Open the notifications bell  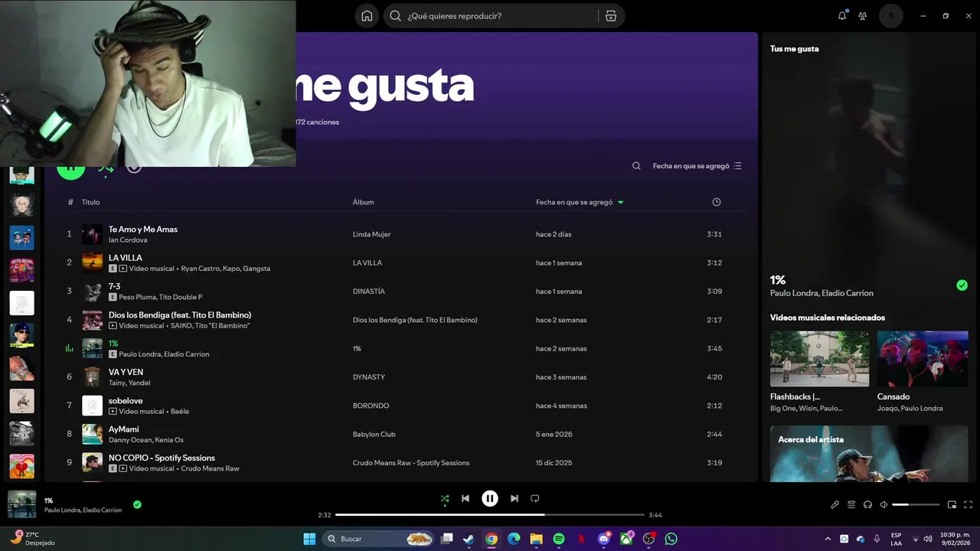point(842,16)
